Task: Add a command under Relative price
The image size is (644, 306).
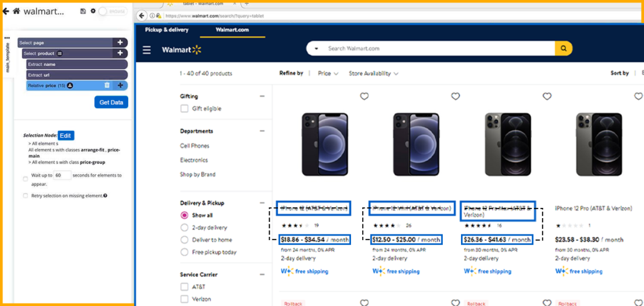Action: coord(120,85)
